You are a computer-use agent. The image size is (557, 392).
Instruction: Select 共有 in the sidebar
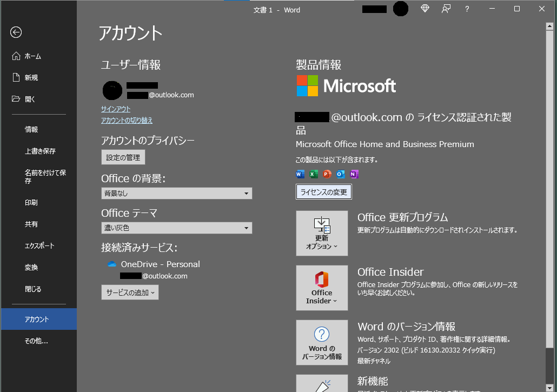[x=38, y=224]
